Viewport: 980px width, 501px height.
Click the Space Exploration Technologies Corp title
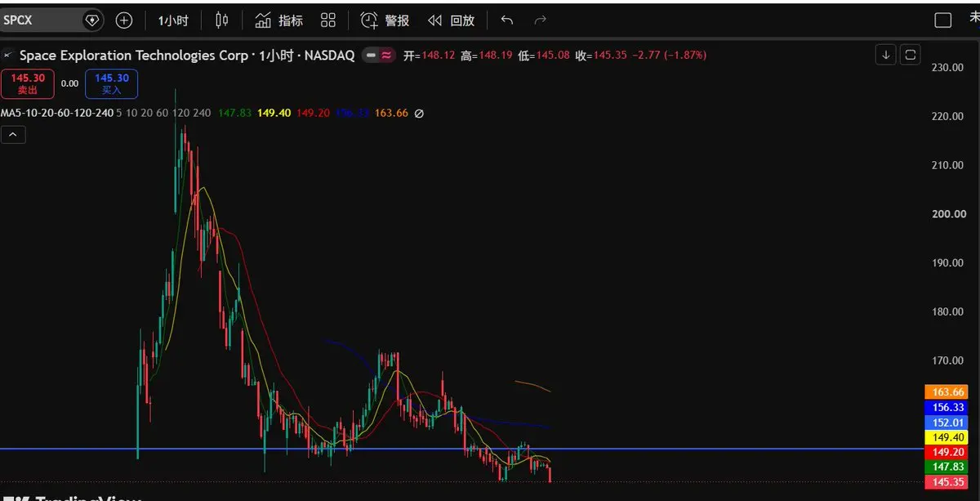click(131, 56)
